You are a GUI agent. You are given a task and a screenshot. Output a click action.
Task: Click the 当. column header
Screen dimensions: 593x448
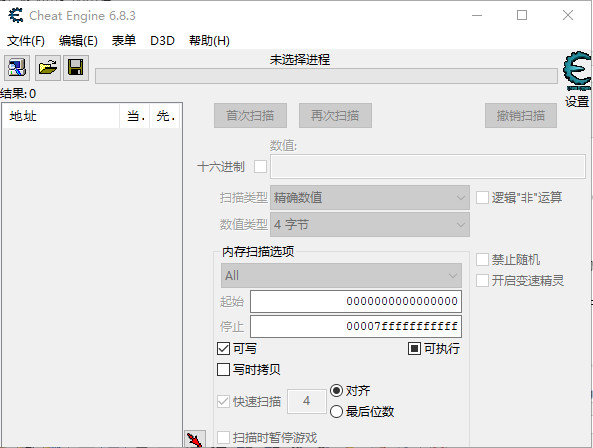tap(135, 116)
